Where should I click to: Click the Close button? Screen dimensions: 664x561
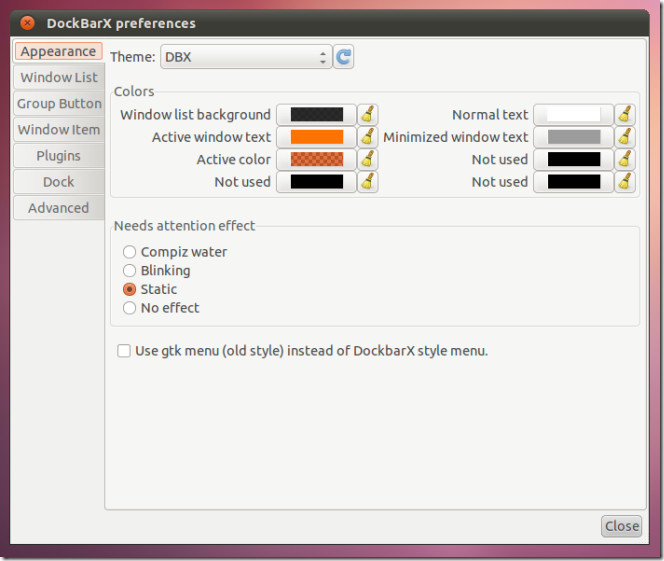621,526
